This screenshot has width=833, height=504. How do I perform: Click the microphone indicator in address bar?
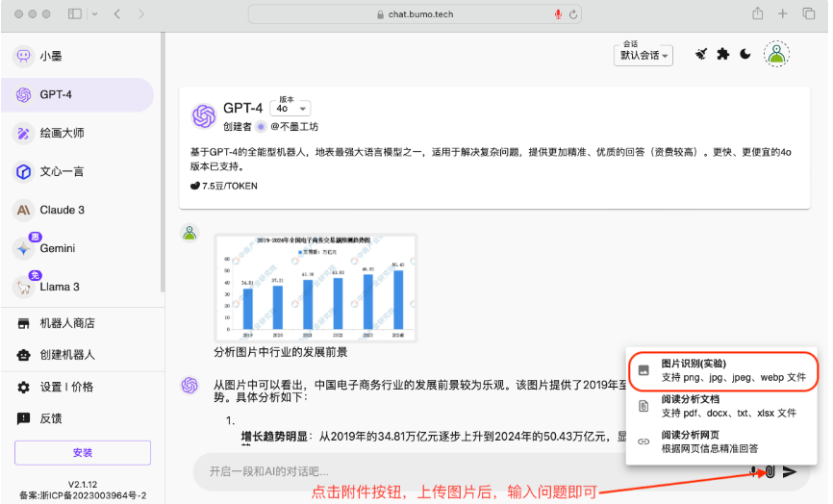(558, 14)
